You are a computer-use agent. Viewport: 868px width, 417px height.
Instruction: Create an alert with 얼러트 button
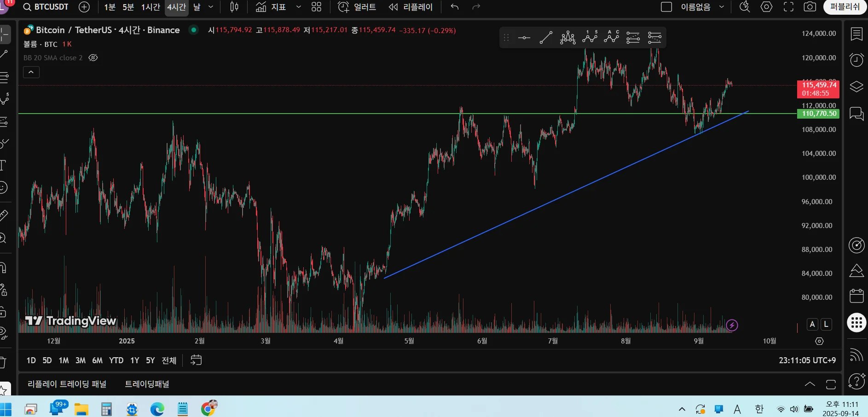coord(357,7)
